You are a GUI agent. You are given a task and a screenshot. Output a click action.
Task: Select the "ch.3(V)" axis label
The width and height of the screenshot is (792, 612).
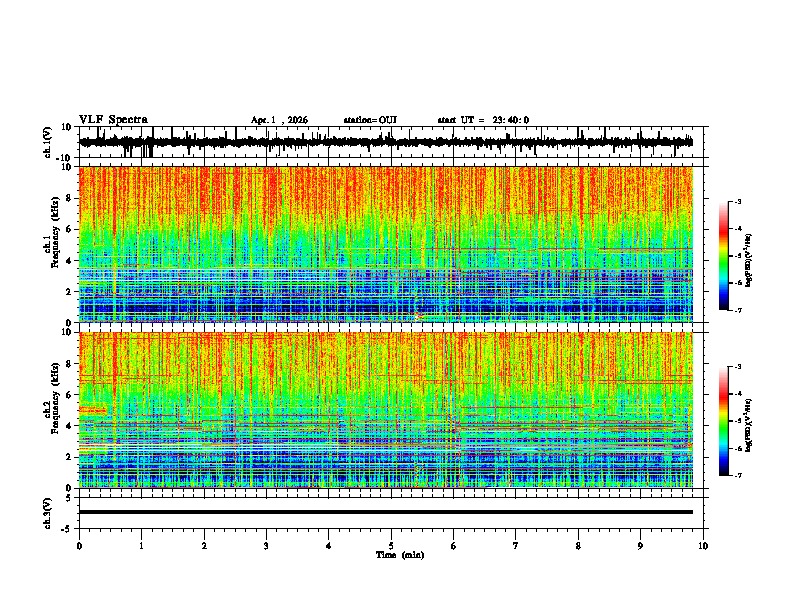[48, 513]
